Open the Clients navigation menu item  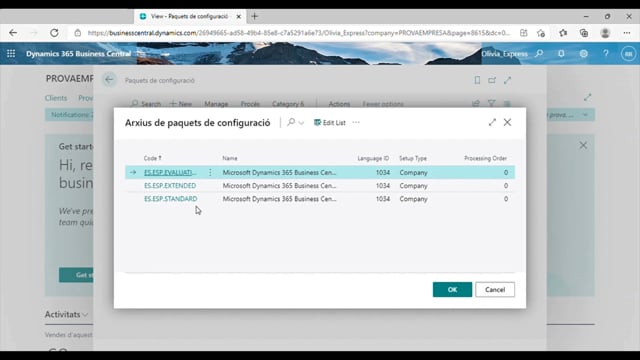[56, 98]
